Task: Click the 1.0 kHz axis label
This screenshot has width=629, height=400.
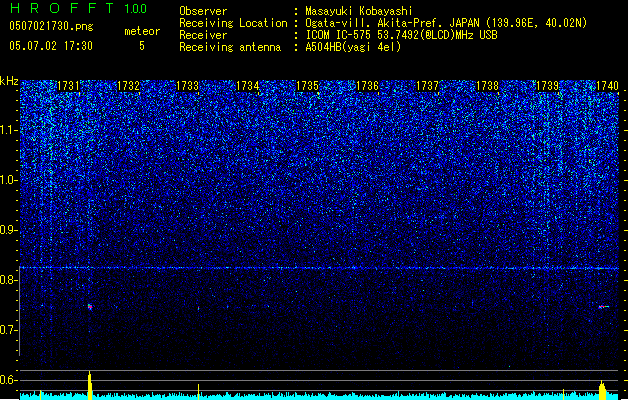Action: (x=9, y=180)
